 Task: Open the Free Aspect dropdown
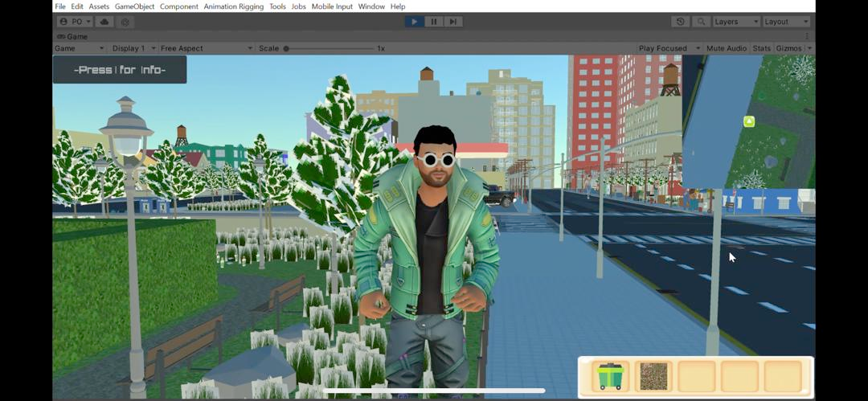point(206,48)
